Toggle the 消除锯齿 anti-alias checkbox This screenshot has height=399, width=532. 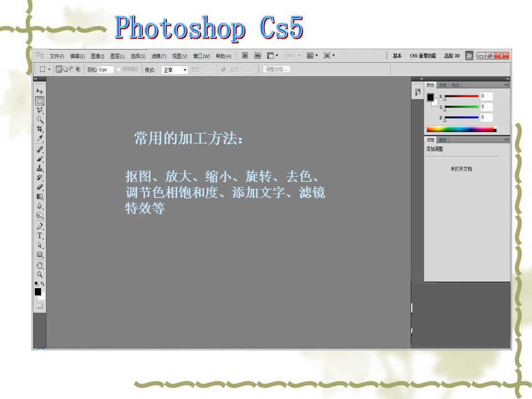(119, 70)
